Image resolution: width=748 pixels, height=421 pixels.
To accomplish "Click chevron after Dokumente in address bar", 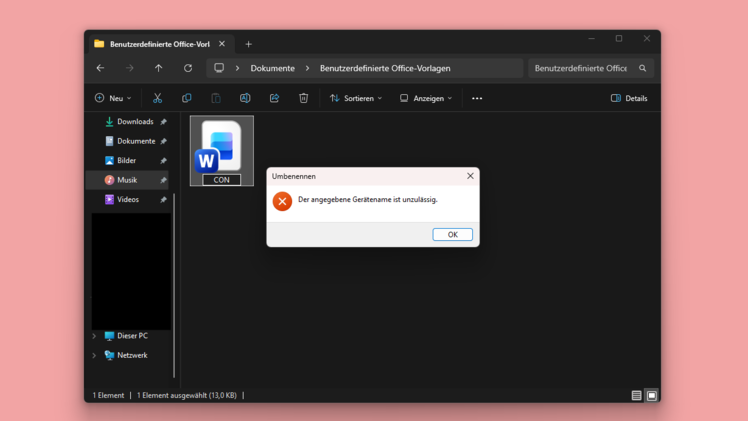I will [x=307, y=68].
